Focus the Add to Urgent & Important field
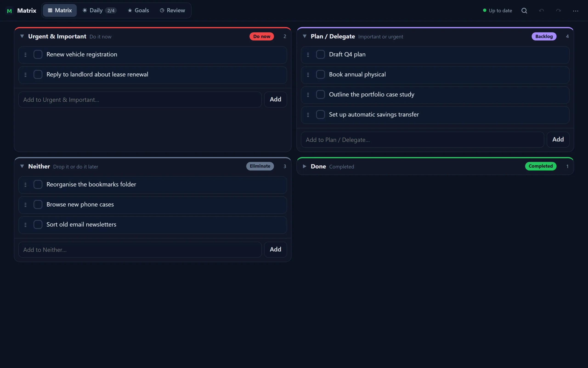The image size is (588, 368). coord(140,100)
